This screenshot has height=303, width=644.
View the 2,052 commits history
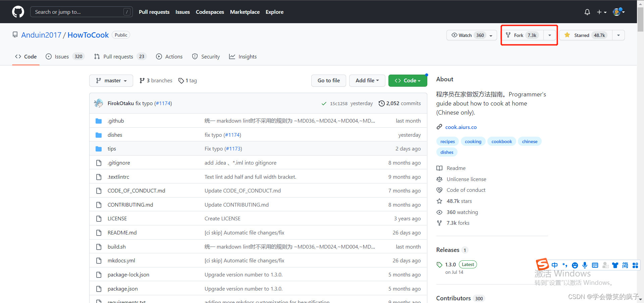(399, 103)
